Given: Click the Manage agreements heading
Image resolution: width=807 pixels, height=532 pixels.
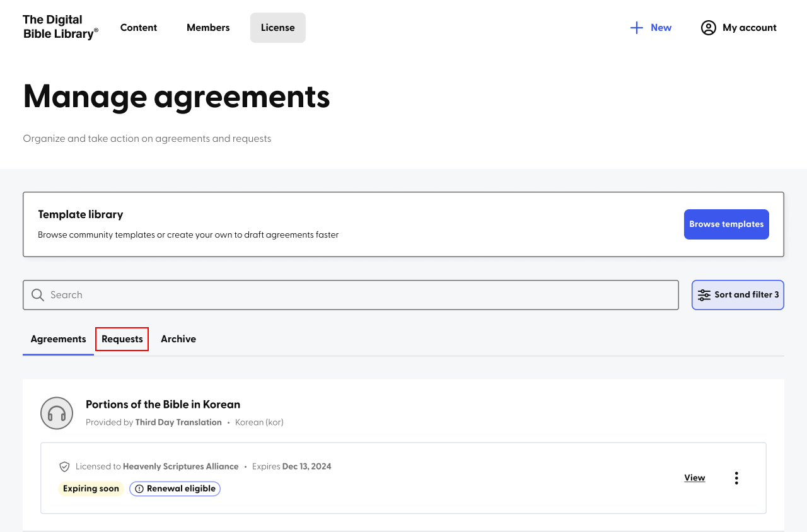Looking at the screenshot, I should (177, 96).
